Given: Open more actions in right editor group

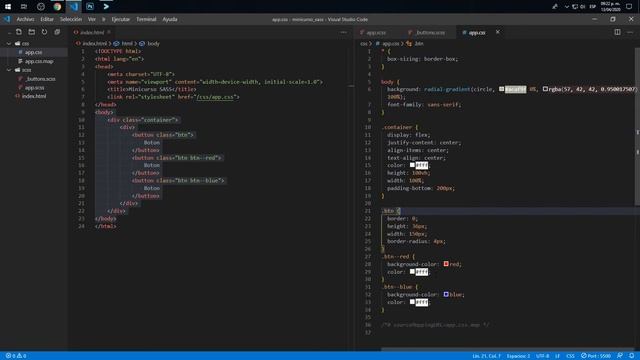Looking at the screenshot, I should (x=630, y=32).
